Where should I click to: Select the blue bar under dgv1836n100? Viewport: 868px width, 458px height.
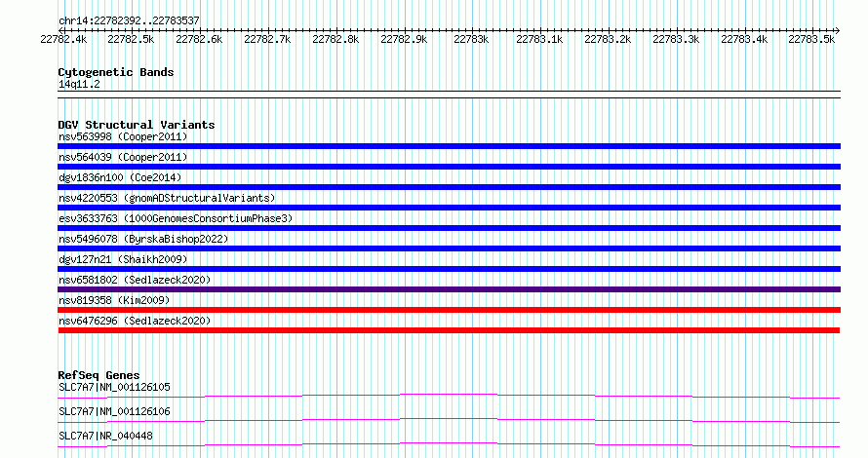[449, 187]
